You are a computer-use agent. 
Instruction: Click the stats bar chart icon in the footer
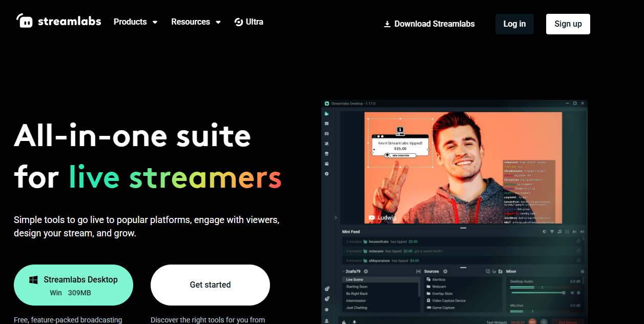pos(344,322)
